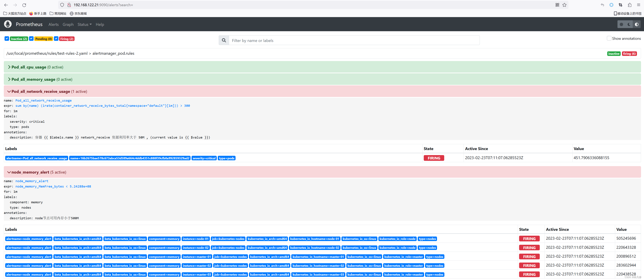Viewport: 644px width, 280px height.
Task: Expand the Pod_all_cpu_usage rule
Action: (322, 67)
